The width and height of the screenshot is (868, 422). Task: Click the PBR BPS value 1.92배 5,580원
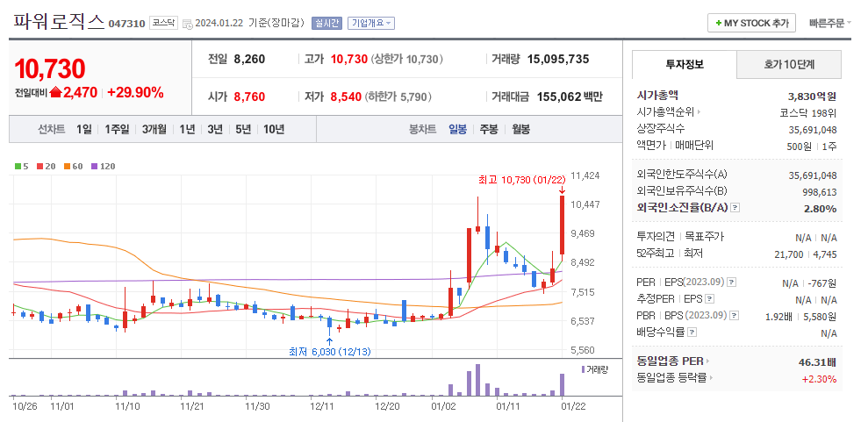(x=801, y=317)
